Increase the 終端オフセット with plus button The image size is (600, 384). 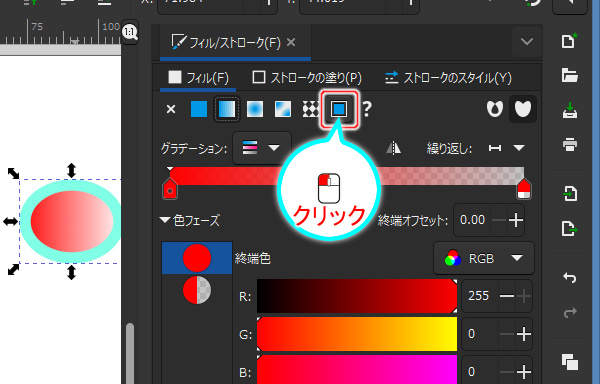point(516,220)
